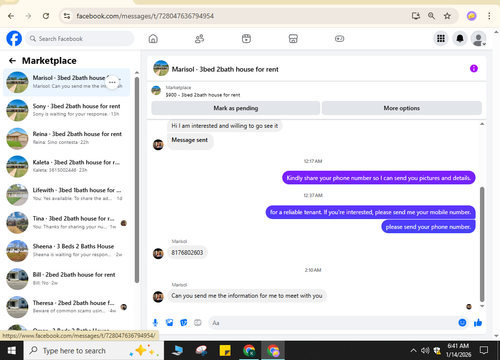The width and height of the screenshot is (500, 360).
Task: Open the Facebook Home icon
Action: 153,39
